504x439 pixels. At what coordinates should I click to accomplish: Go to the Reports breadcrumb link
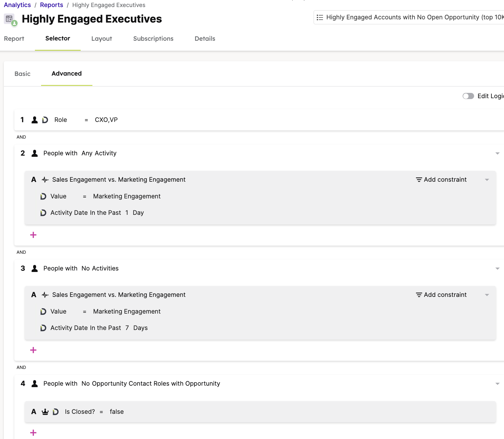[x=52, y=5]
